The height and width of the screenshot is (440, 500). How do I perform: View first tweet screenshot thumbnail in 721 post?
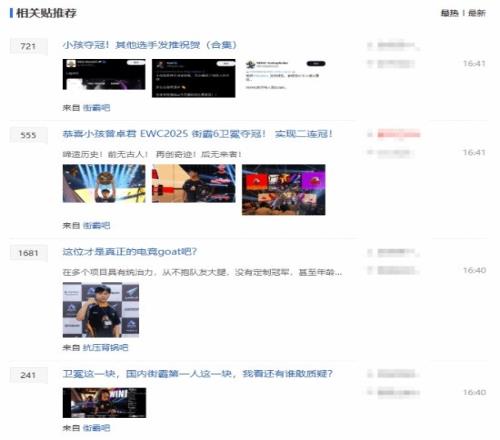[104, 74]
